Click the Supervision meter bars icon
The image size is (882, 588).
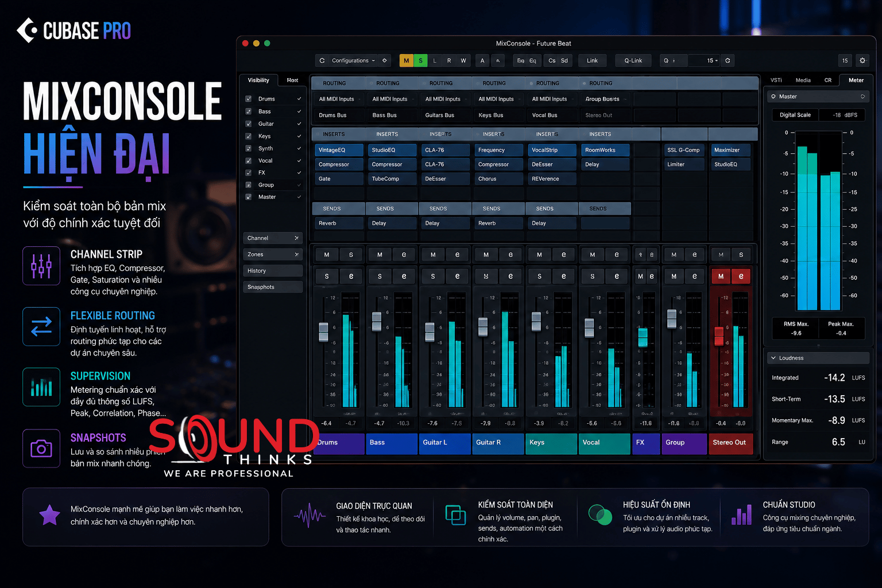pos(41,387)
